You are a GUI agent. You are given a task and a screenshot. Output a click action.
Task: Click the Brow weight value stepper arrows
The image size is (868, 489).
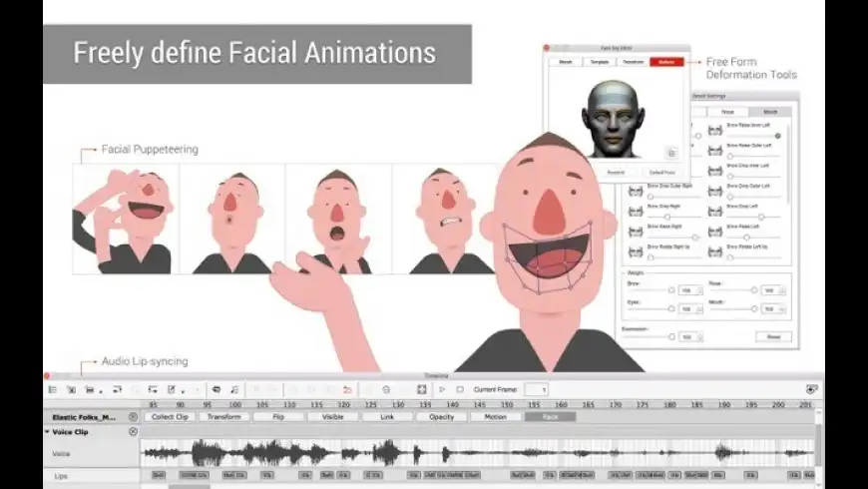[699, 290]
